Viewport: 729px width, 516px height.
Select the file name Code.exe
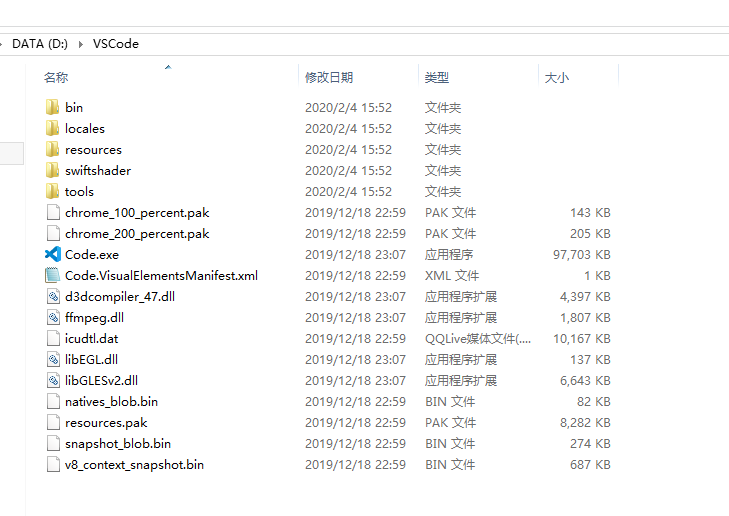92,255
